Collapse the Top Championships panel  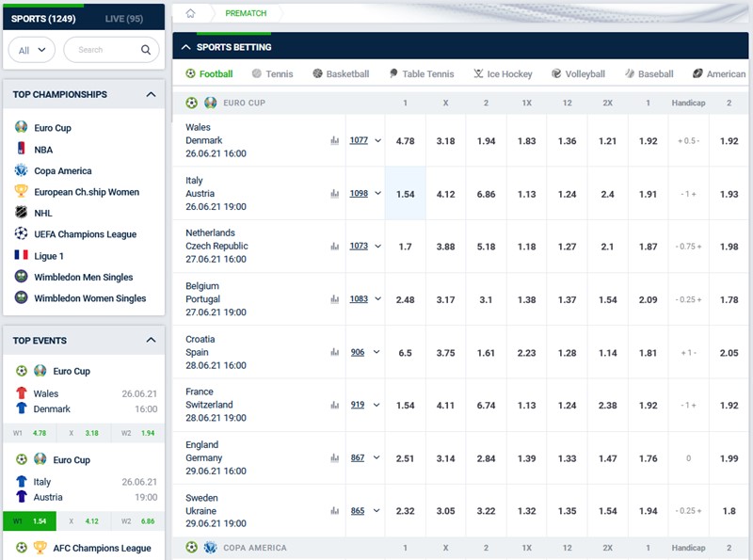pyautogui.click(x=151, y=95)
